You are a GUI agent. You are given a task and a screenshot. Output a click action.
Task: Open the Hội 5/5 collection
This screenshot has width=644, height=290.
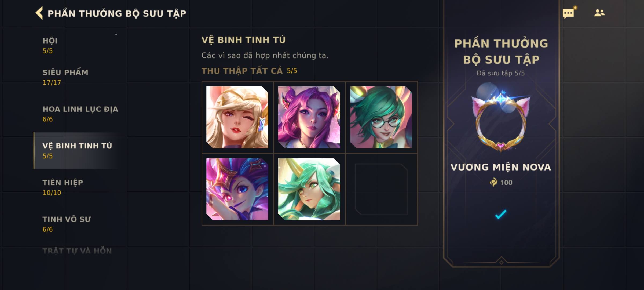(78, 46)
